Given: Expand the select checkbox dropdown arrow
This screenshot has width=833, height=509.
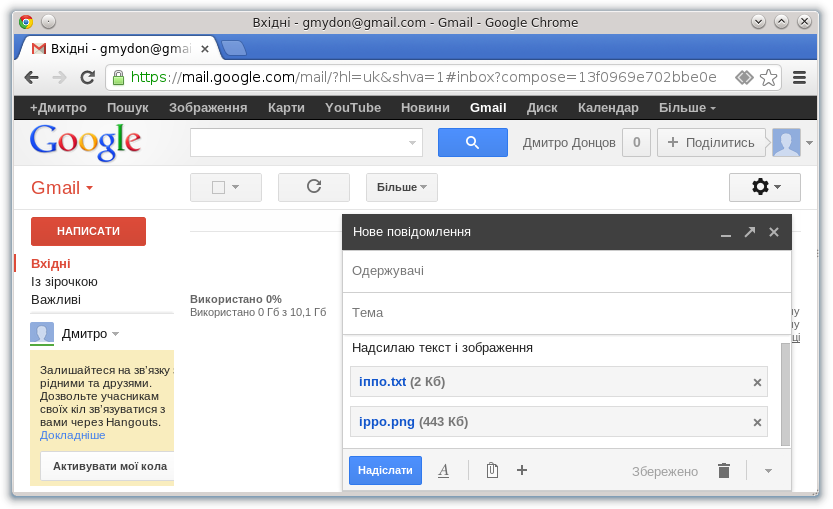Looking at the screenshot, I should (235, 187).
